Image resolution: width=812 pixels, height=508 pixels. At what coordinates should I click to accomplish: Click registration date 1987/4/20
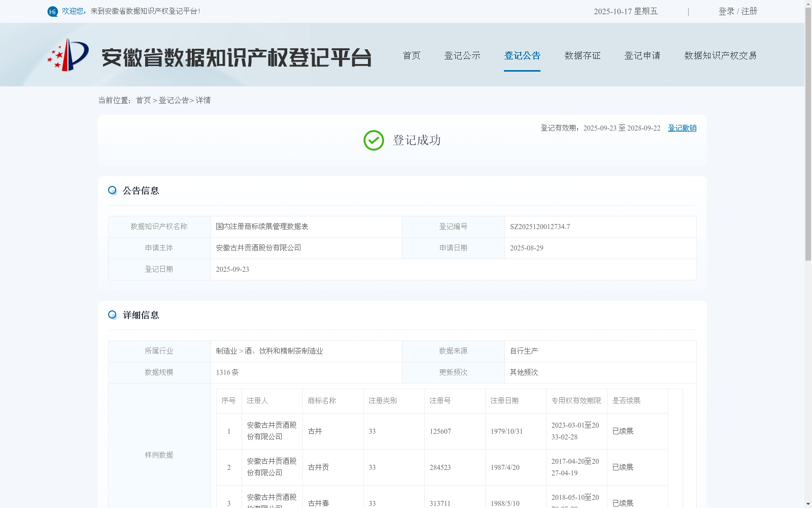pyautogui.click(x=505, y=467)
